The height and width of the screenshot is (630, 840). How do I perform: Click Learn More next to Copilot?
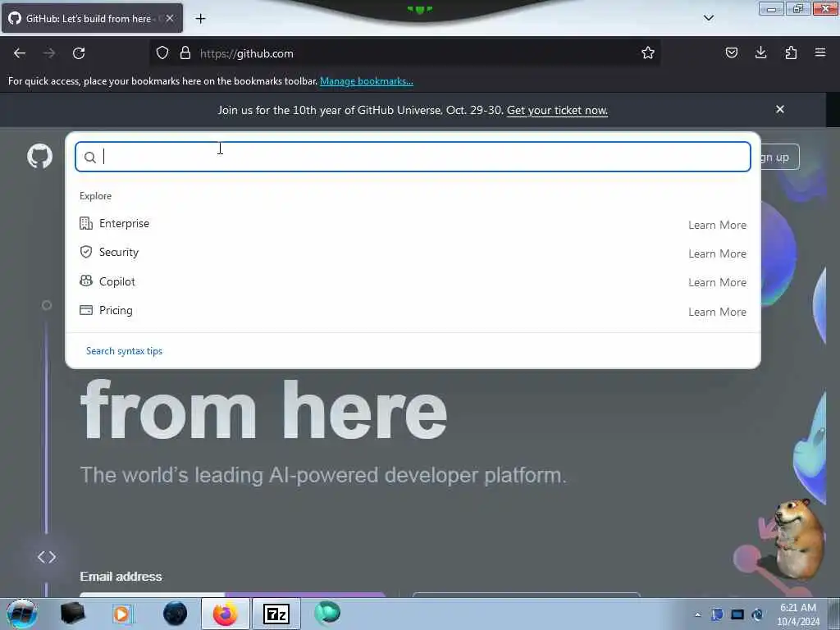pos(717,283)
